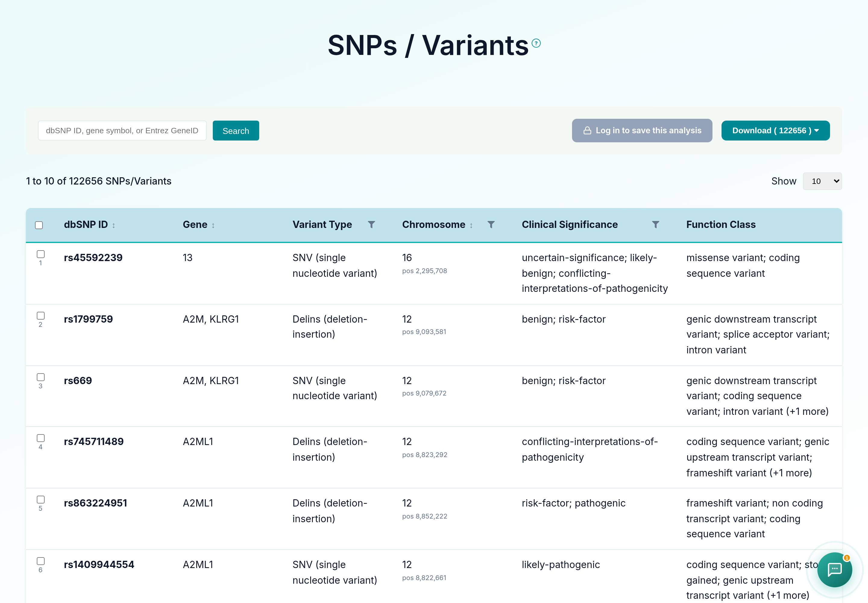The width and height of the screenshot is (868, 603).
Task: Open variant rs669
Action: coord(78,381)
